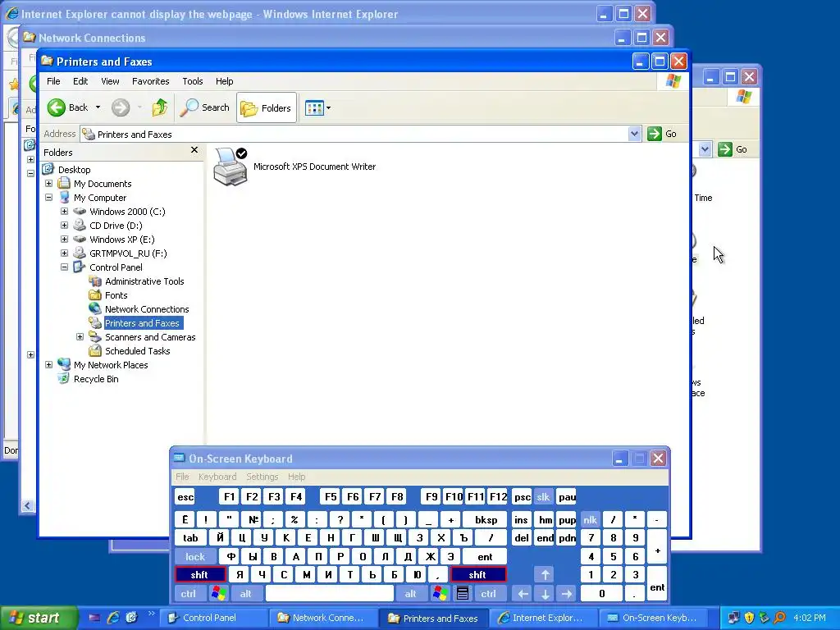Open the Views dropdown button
This screenshot has height=630, width=840.
(x=317, y=107)
